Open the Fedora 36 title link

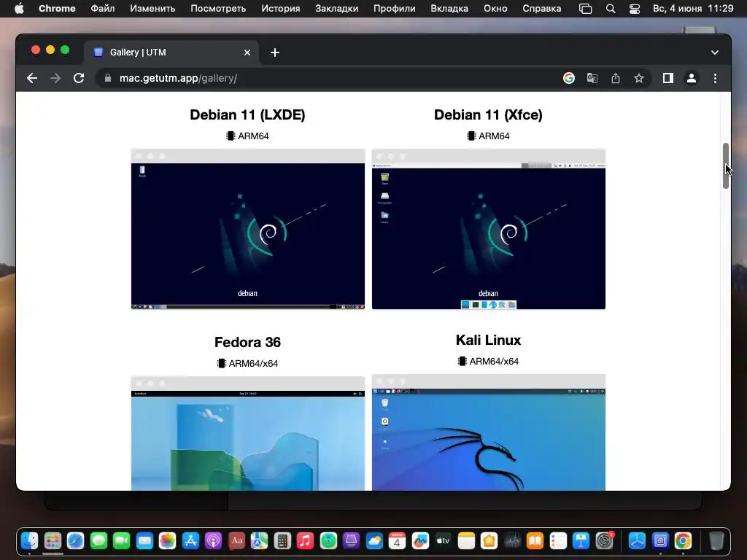[247, 342]
